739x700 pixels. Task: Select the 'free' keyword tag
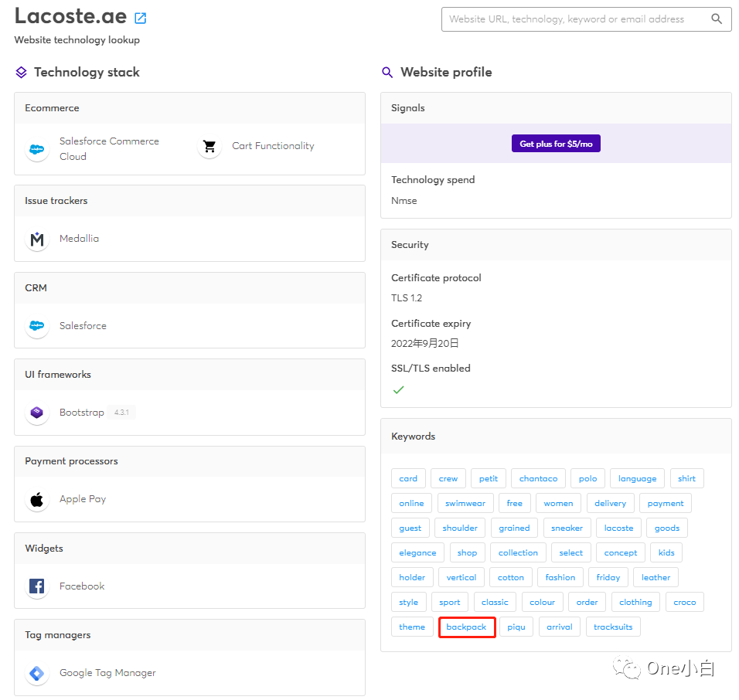click(515, 503)
